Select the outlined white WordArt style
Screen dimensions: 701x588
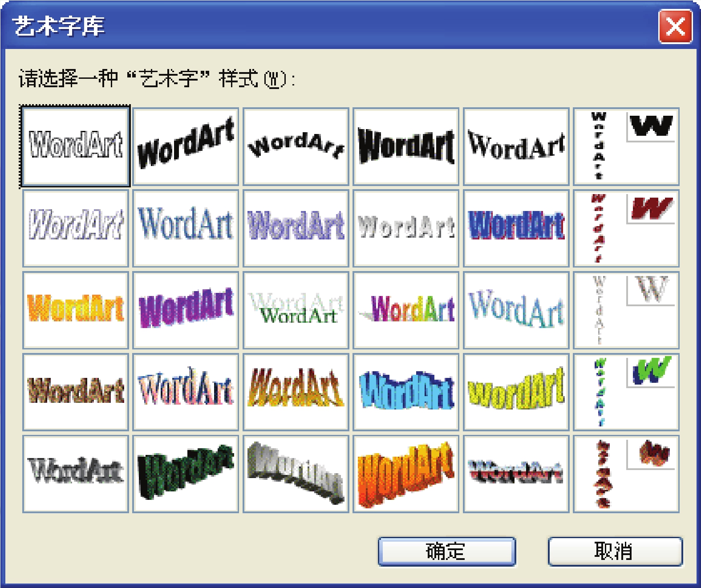pos(76,146)
